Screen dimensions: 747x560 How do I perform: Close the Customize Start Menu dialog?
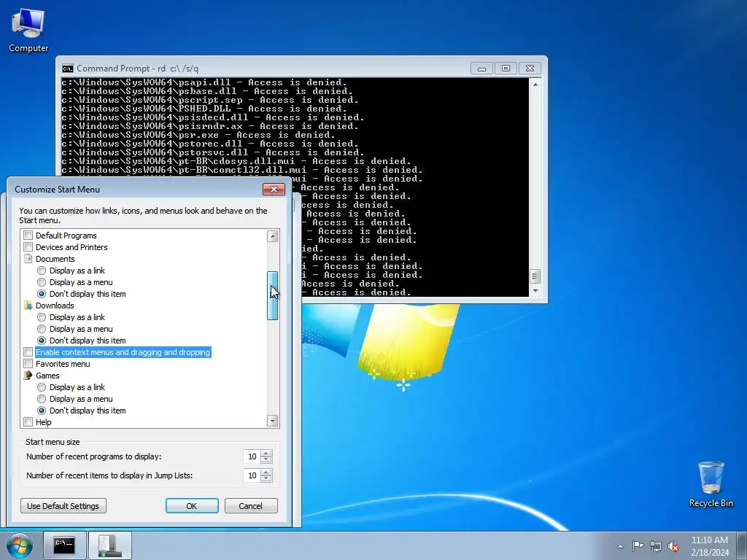[x=274, y=189]
